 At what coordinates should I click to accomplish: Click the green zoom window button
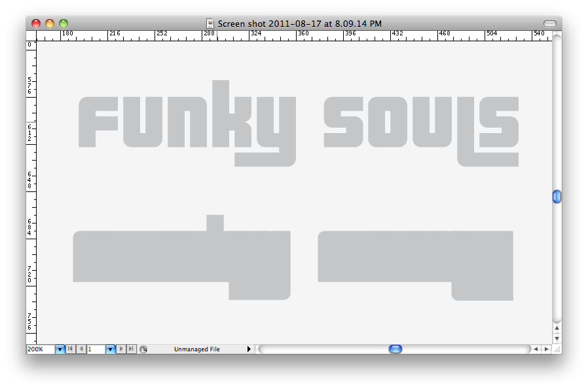64,24
